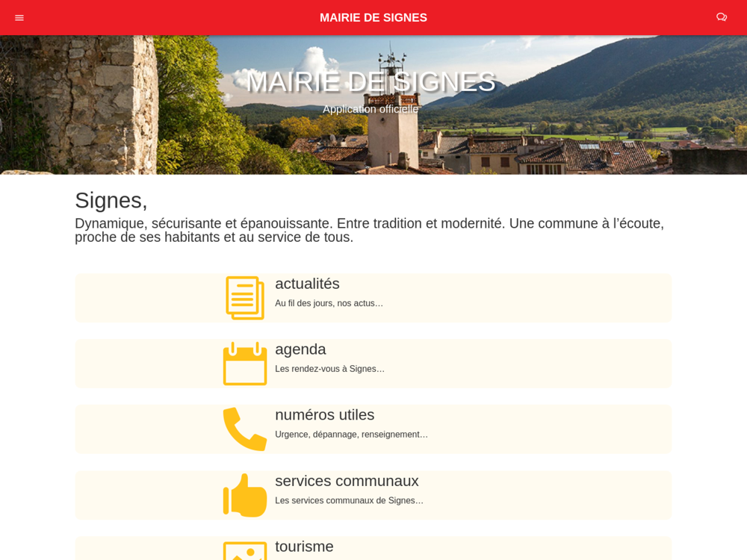Click 'Les services communaux de Signes…' text
747x560 pixels.
click(349, 500)
